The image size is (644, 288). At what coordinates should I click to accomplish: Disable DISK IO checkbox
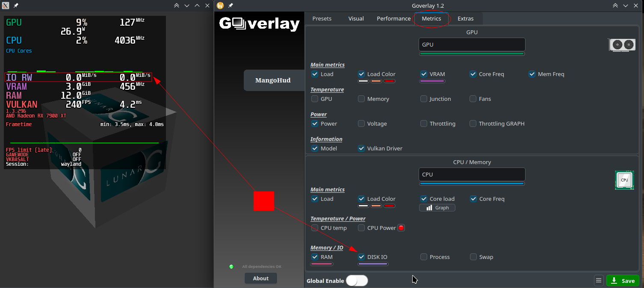tap(361, 257)
